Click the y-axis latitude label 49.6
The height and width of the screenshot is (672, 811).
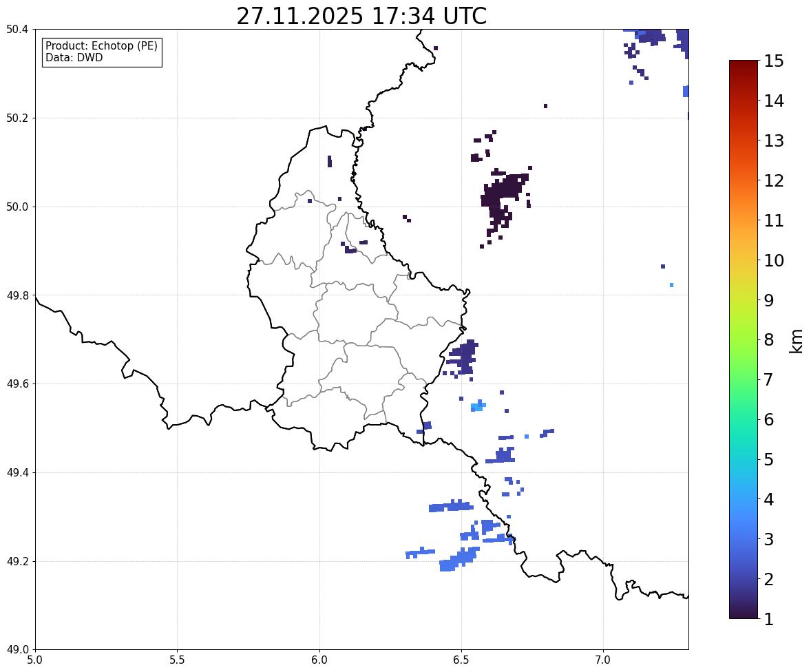[17, 384]
